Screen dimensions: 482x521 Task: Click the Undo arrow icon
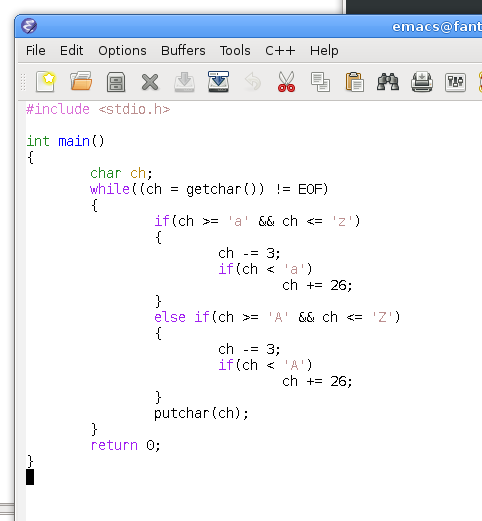pyautogui.click(x=252, y=82)
